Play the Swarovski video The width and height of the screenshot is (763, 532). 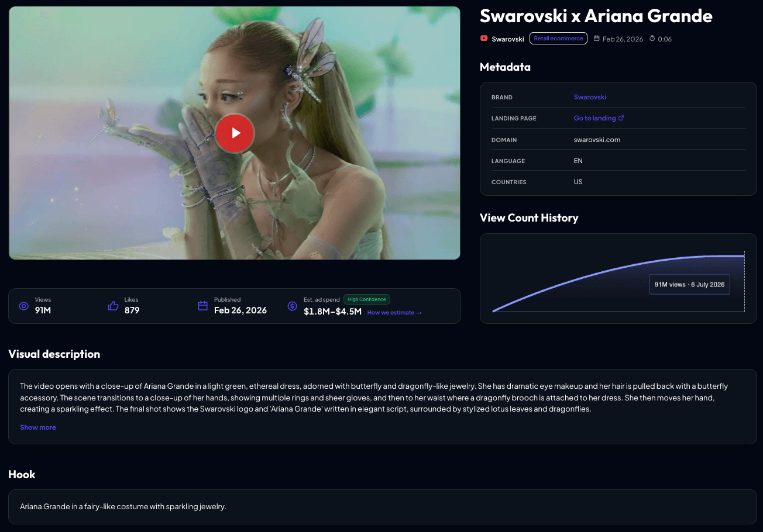click(235, 133)
